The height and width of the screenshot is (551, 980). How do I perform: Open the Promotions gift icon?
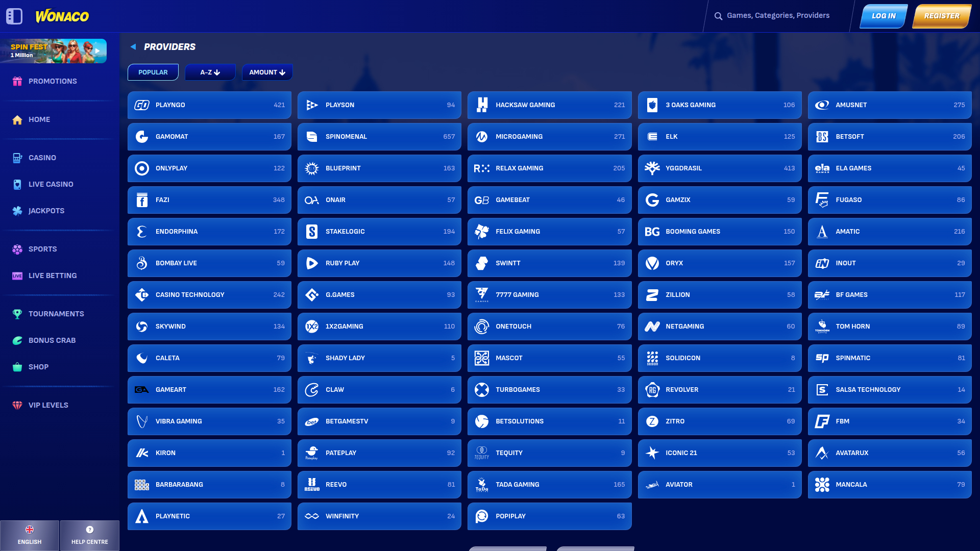(x=17, y=81)
